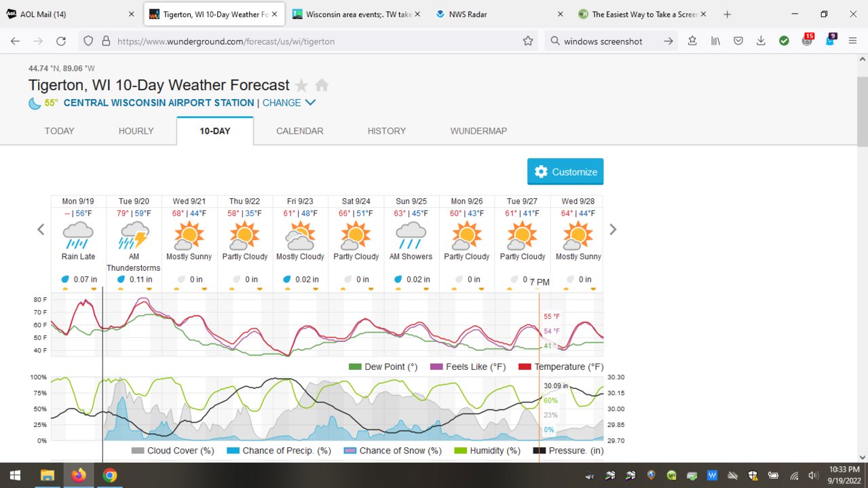Switch to AOL Mail browser tab
This screenshot has height=488, width=868.
click(71, 14)
